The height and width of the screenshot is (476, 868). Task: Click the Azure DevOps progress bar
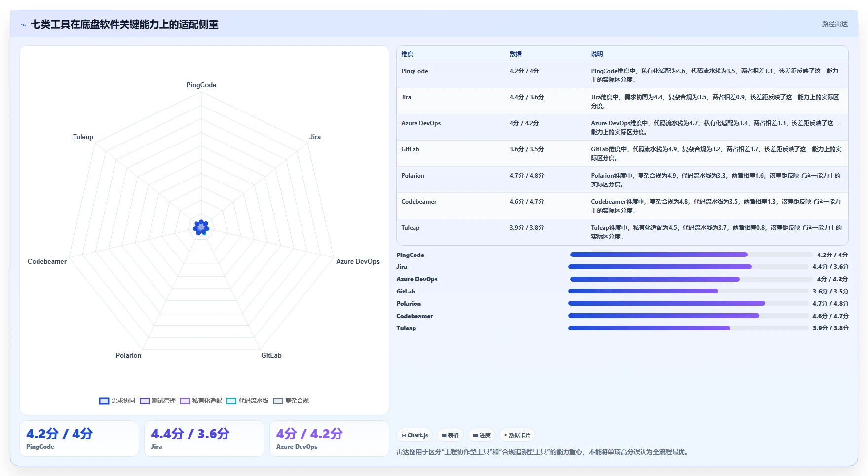coord(691,279)
